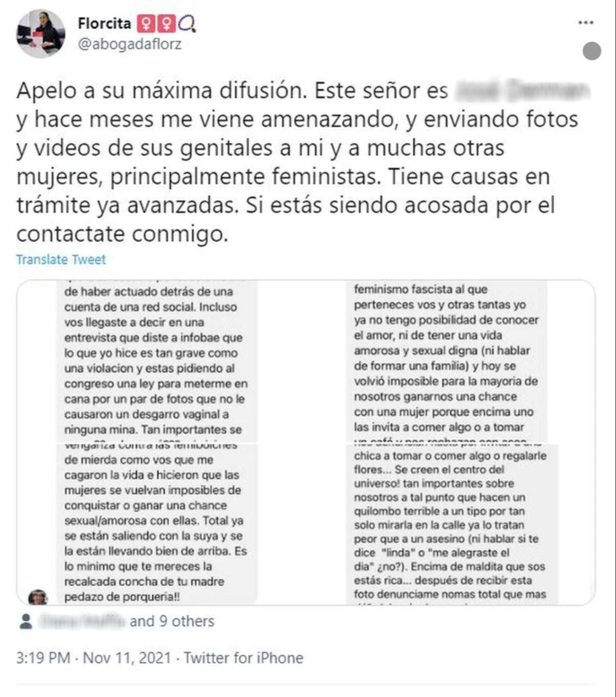The width and height of the screenshot is (616, 697).
Task: Click the magnifier emoji next to Florcita's name
Action: 188,24
